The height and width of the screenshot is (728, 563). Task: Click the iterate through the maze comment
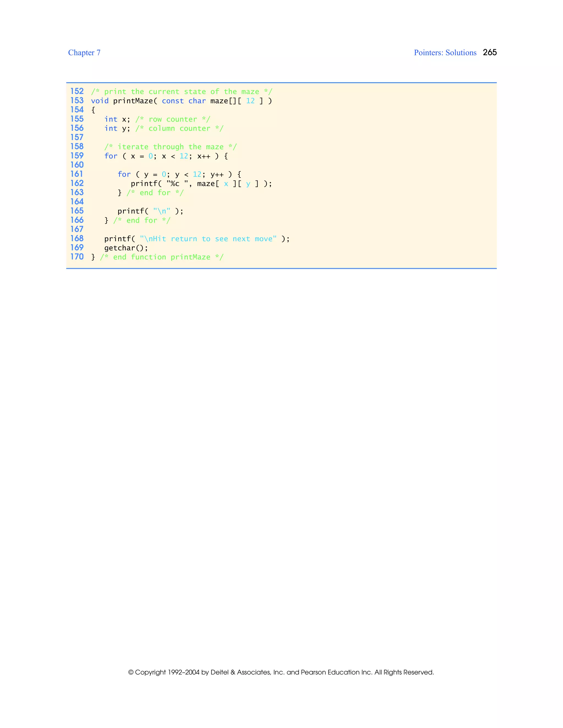click(170, 147)
